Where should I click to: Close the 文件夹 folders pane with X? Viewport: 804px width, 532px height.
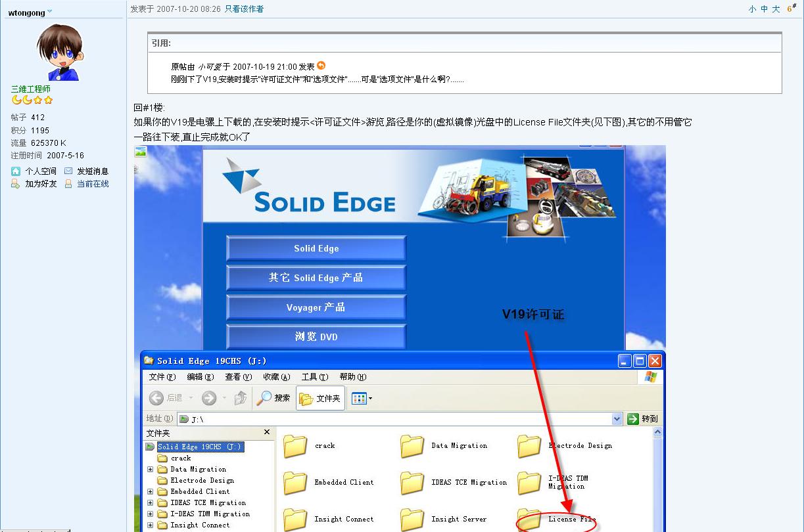coord(267,432)
